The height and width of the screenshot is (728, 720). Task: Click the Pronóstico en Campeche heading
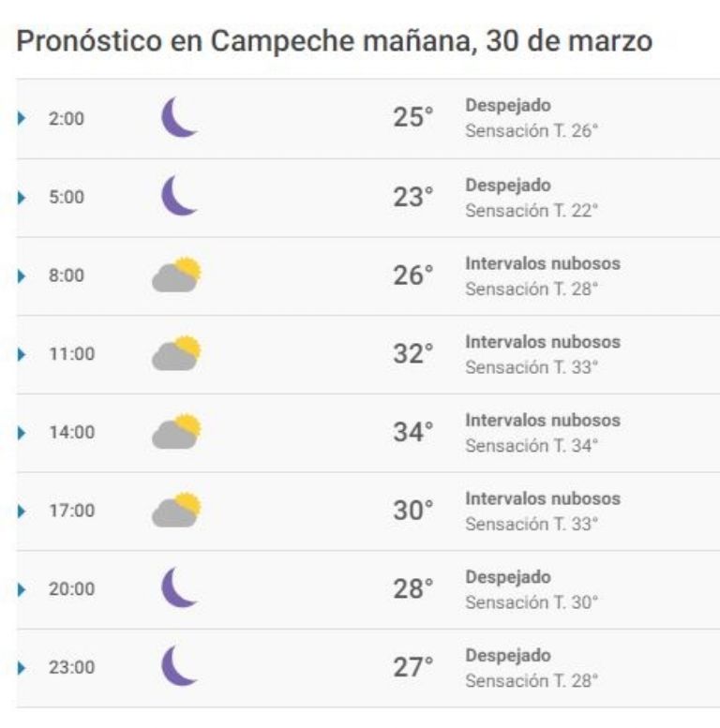point(335,41)
